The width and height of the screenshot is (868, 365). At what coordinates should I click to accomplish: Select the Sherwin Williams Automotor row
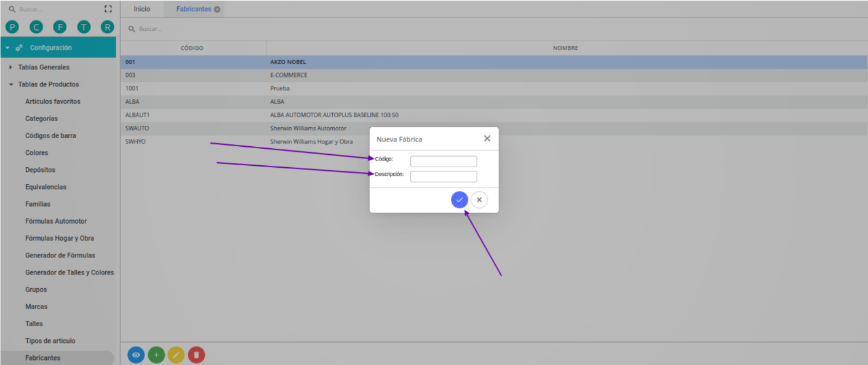pos(493,128)
